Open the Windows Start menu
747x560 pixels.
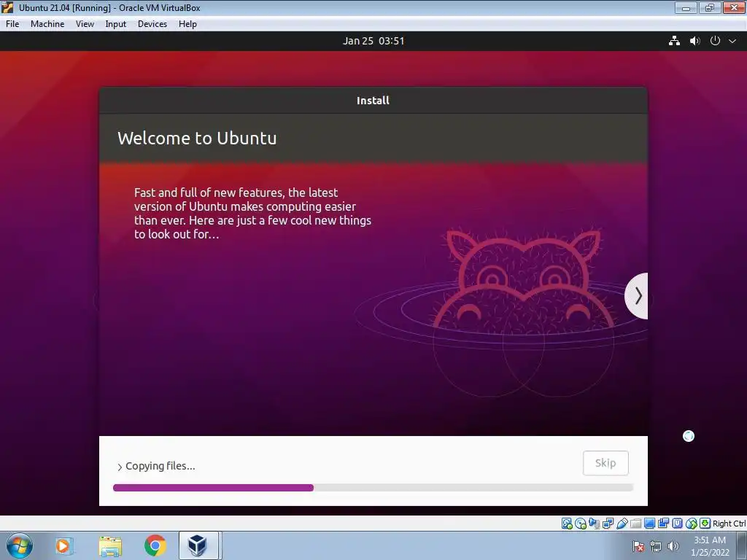20,545
